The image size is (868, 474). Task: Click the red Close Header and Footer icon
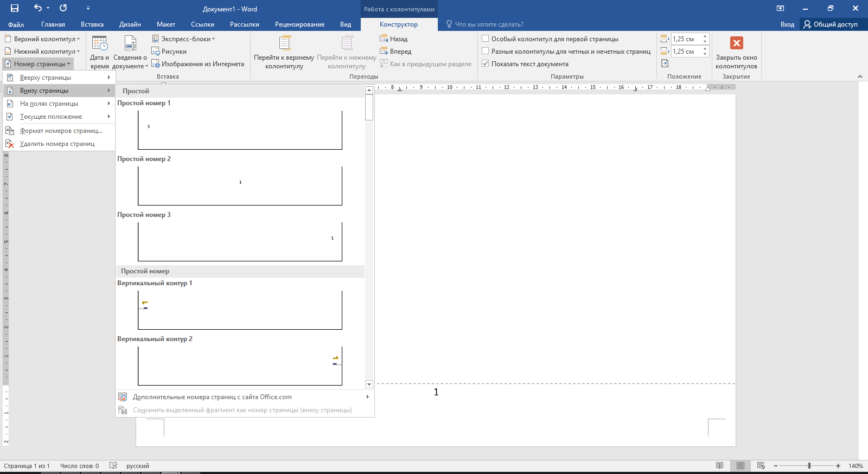click(736, 43)
